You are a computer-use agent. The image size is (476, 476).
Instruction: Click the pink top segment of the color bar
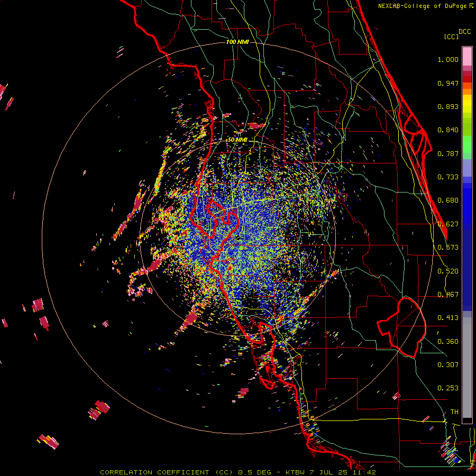467,56
